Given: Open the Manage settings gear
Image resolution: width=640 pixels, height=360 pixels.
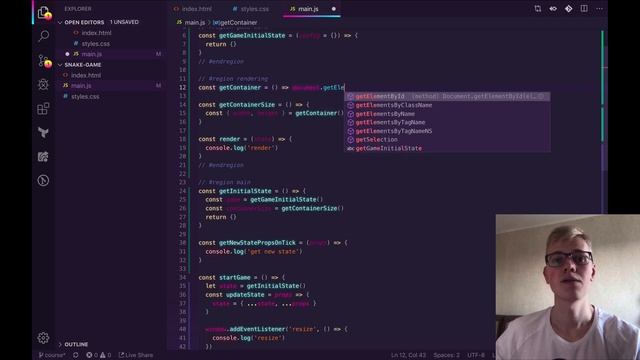Looking at the screenshot, I should (x=43, y=338).
